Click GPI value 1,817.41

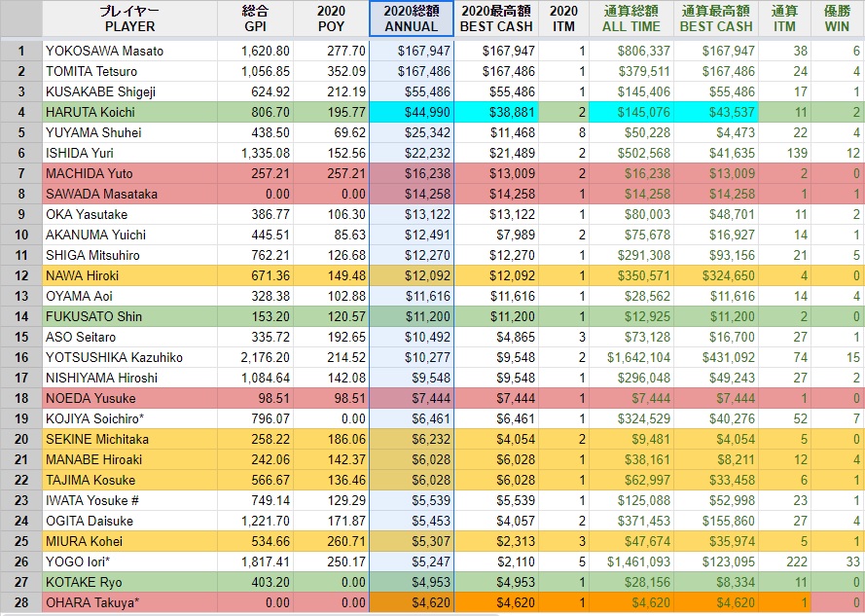point(256,562)
